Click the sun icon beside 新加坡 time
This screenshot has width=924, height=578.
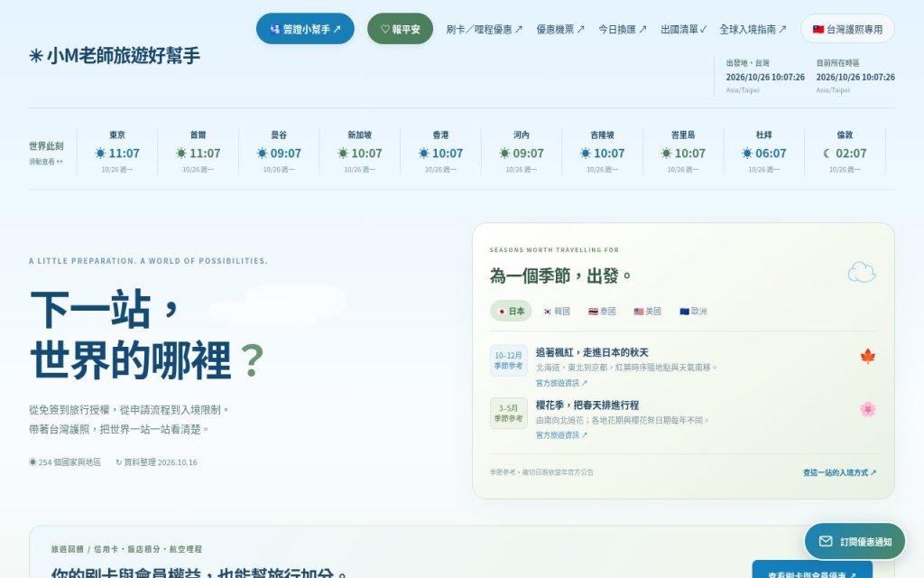tap(342, 154)
